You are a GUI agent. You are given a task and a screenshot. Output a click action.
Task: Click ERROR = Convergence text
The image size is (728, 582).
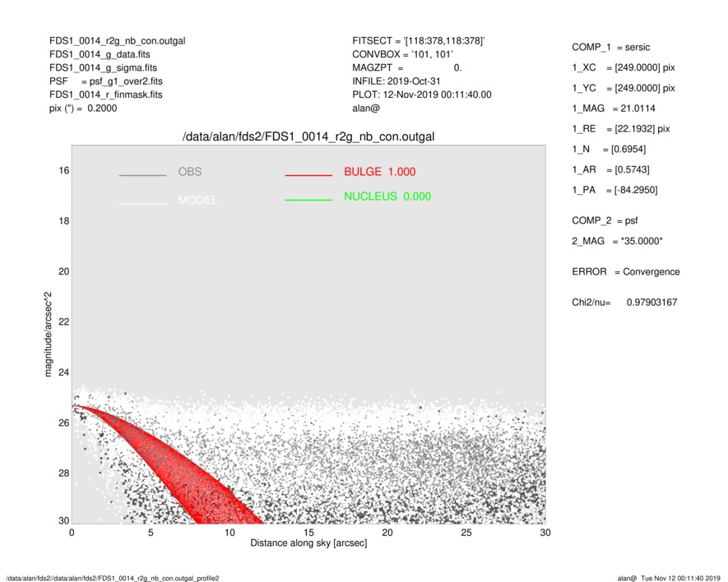click(x=625, y=272)
